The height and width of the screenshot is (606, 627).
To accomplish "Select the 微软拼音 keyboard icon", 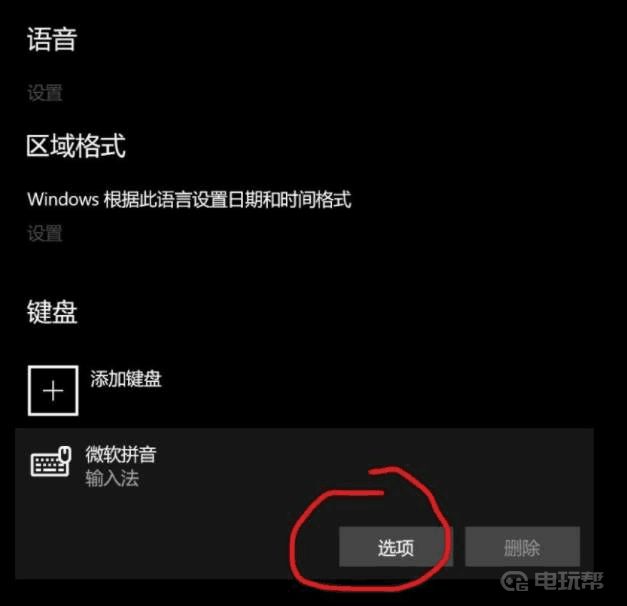I will [51, 462].
